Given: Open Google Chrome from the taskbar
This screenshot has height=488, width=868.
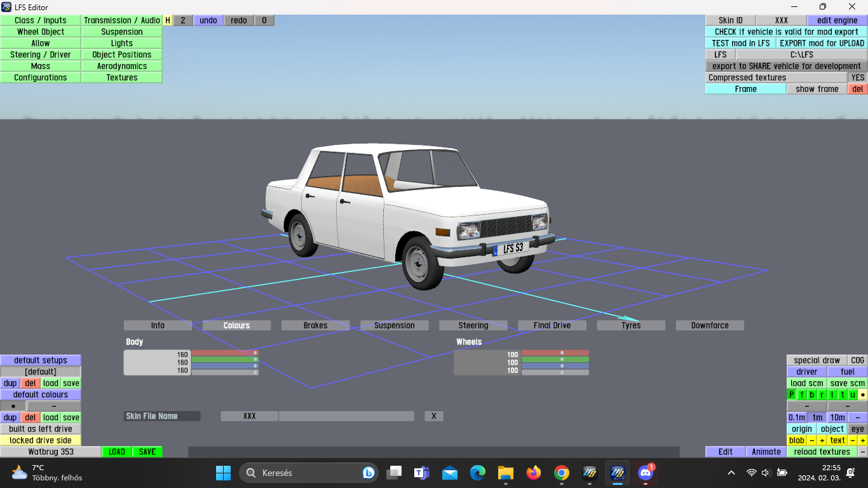Looking at the screenshot, I should [x=562, y=473].
